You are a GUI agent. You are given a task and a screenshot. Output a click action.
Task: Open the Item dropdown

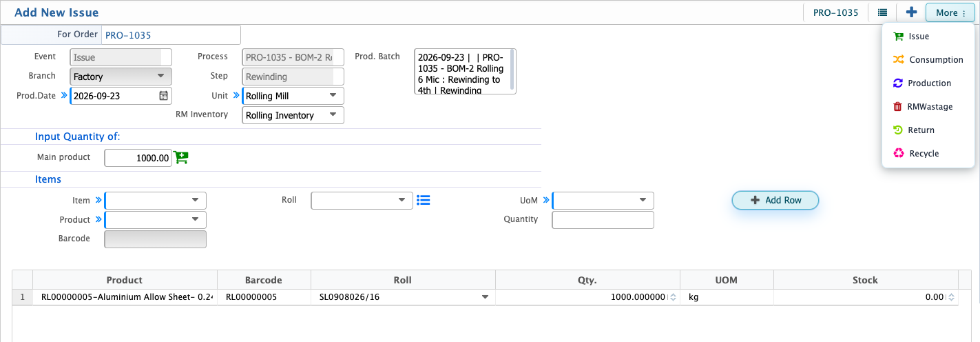pos(155,201)
